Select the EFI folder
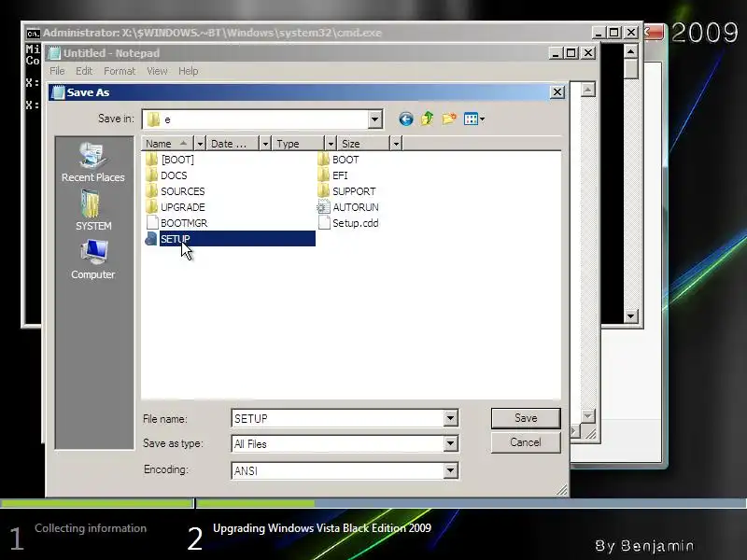 [x=333, y=175]
